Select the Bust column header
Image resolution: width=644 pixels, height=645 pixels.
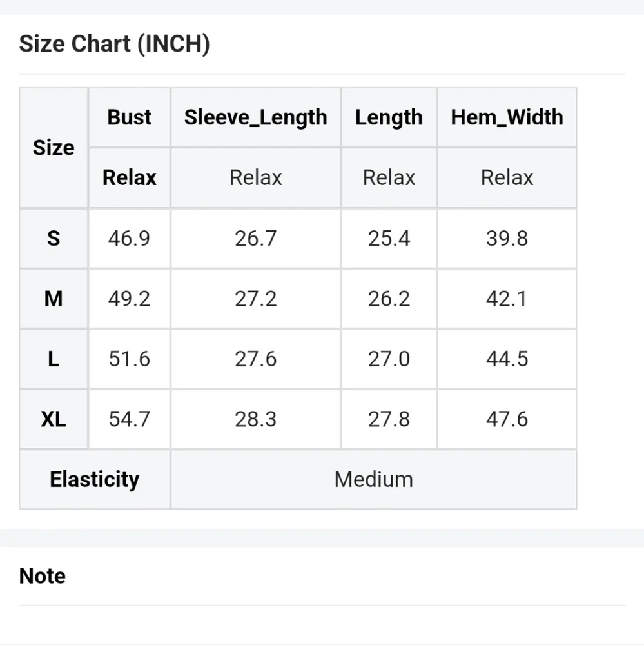(x=130, y=117)
